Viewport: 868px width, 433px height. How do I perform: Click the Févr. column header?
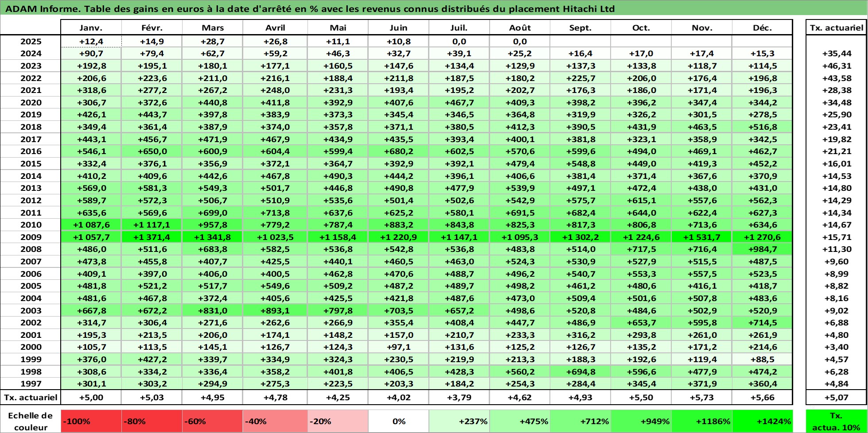pyautogui.click(x=152, y=27)
